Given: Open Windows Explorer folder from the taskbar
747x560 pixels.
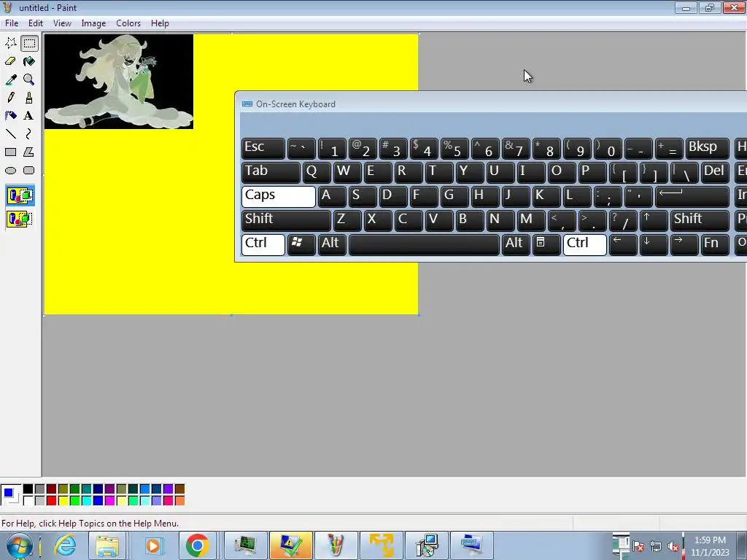Looking at the screenshot, I should click(107, 545).
